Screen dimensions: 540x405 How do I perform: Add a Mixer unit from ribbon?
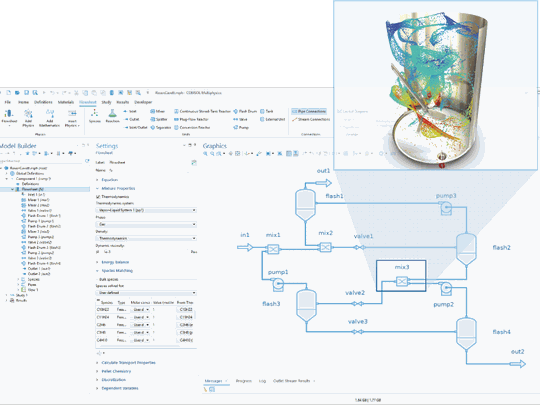coord(158,111)
